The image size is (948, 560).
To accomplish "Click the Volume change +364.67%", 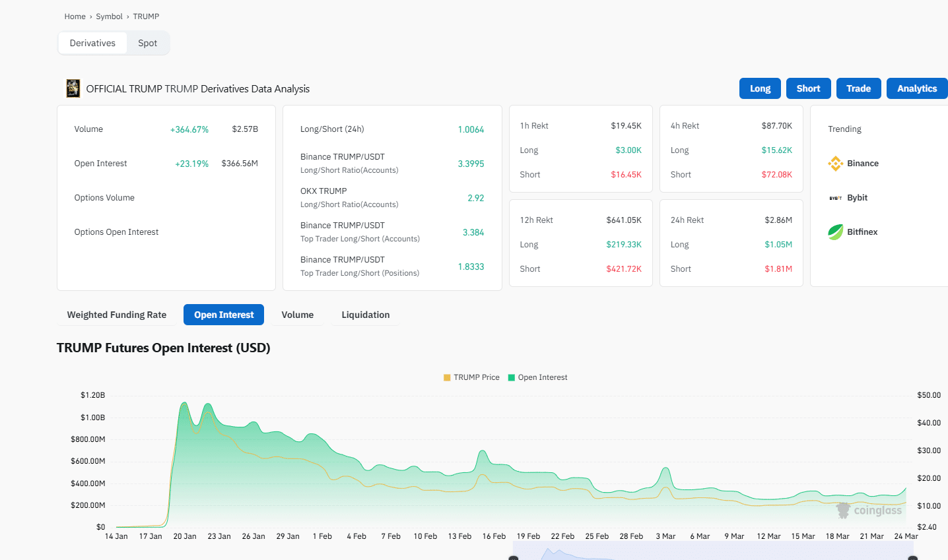I will click(189, 129).
